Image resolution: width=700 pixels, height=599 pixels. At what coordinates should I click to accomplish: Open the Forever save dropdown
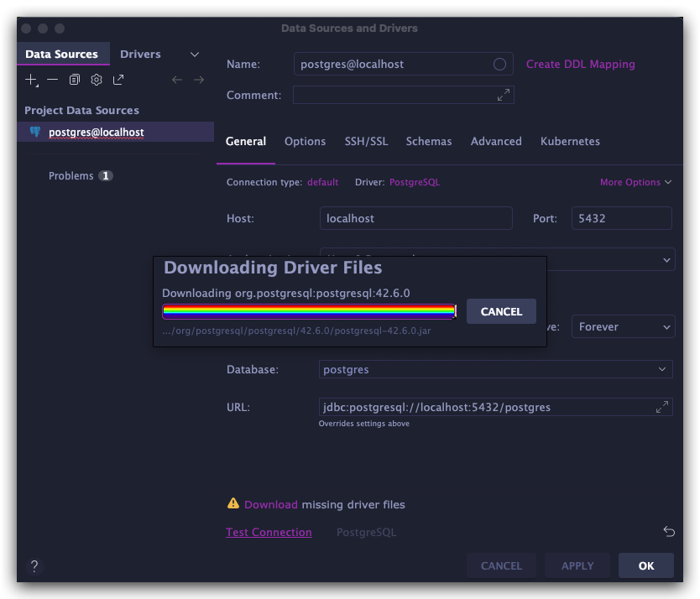pos(623,326)
